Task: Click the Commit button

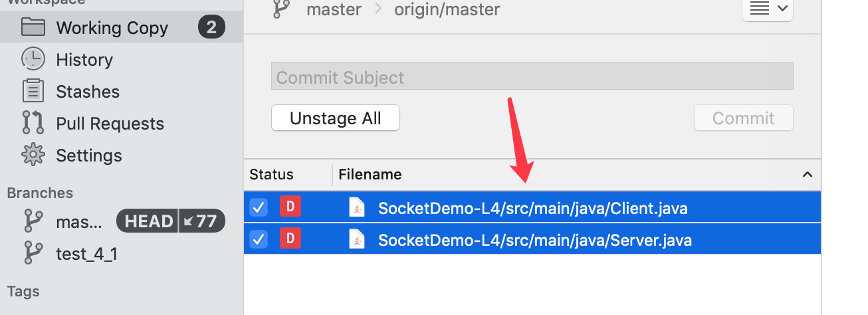Action: pos(743,118)
